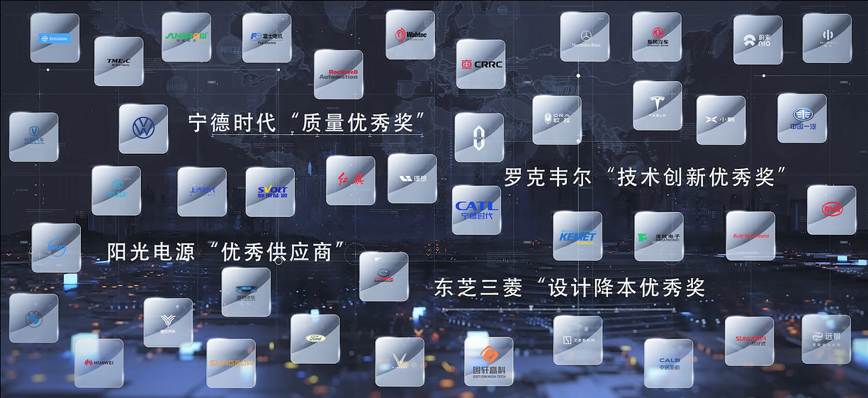The width and height of the screenshot is (868, 398).
Task: Select the Huawei logo tile
Action: click(98, 363)
